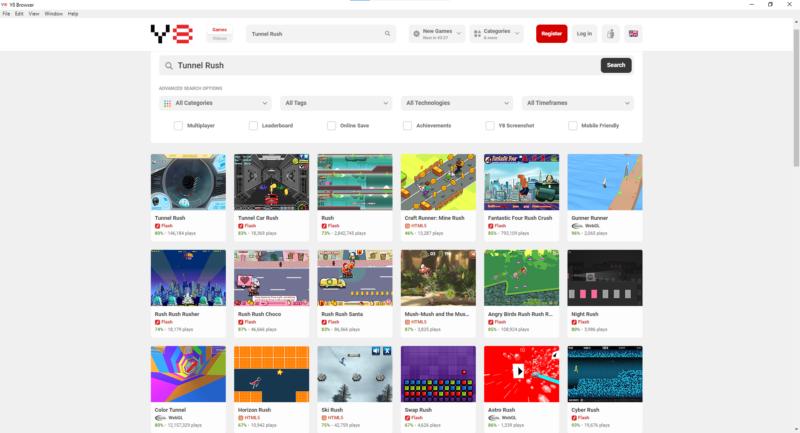Select the Games toggle option
The width and height of the screenshot is (800, 433).
[219, 30]
